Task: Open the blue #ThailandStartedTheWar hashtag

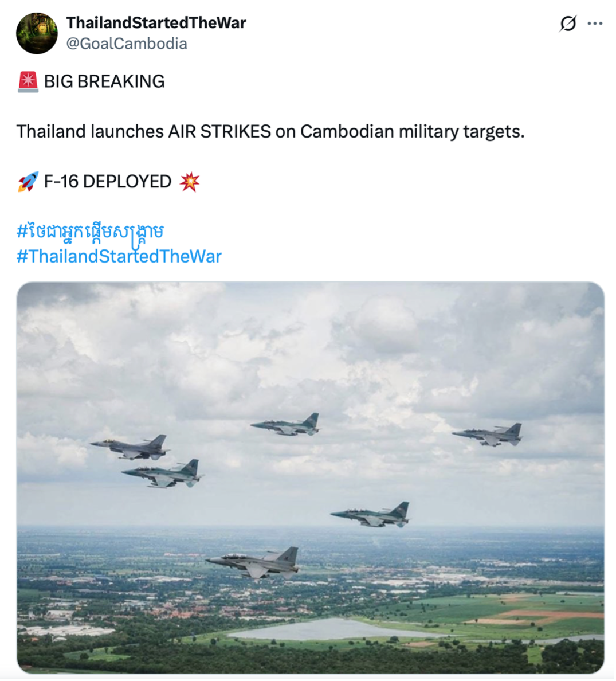Action: [119, 256]
